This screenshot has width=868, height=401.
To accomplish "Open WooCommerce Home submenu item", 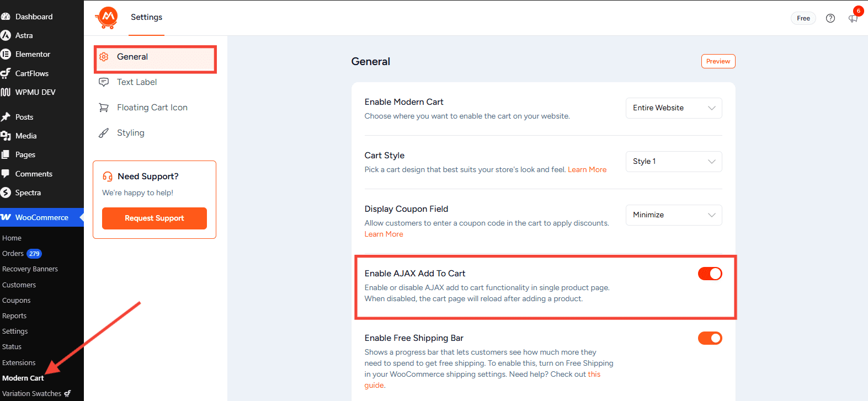I will pos(12,238).
